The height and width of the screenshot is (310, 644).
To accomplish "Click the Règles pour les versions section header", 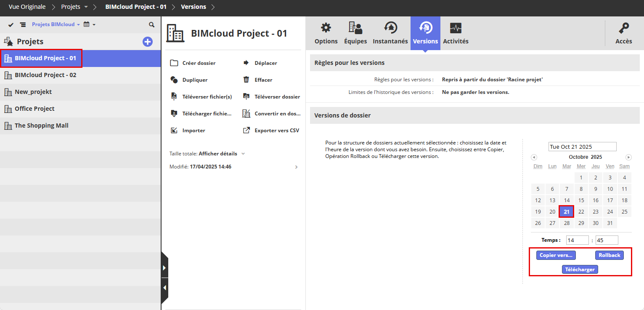I will (x=475, y=63).
